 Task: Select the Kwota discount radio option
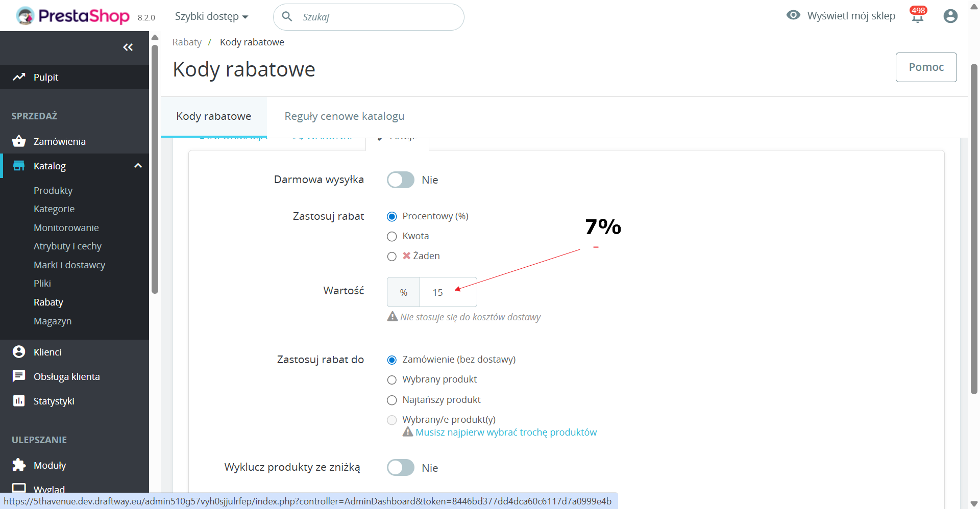click(x=392, y=237)
